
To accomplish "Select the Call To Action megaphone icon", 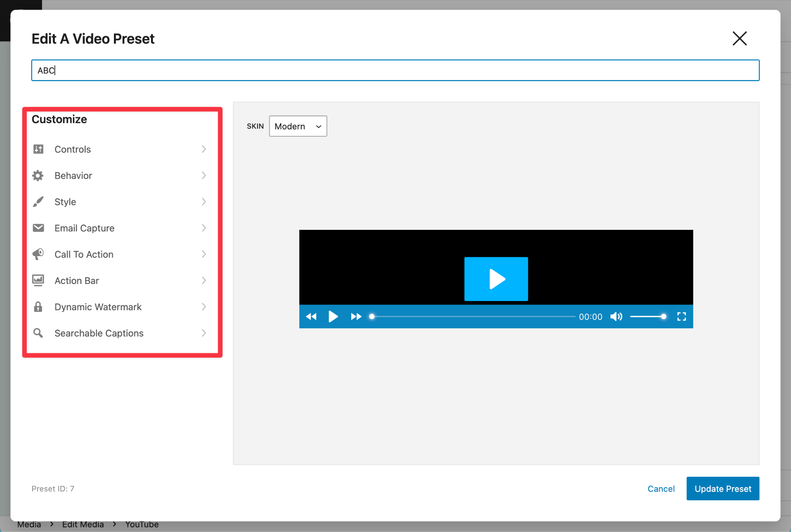I will pos(38,254).
